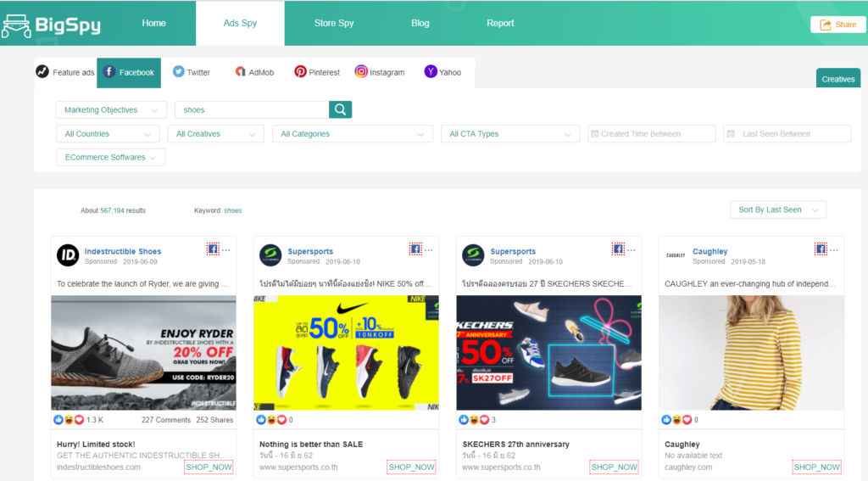Viewport: 868px width, 481px height.
Task: Open the Enjoy Ryder ad image
Action: point(143,352)
